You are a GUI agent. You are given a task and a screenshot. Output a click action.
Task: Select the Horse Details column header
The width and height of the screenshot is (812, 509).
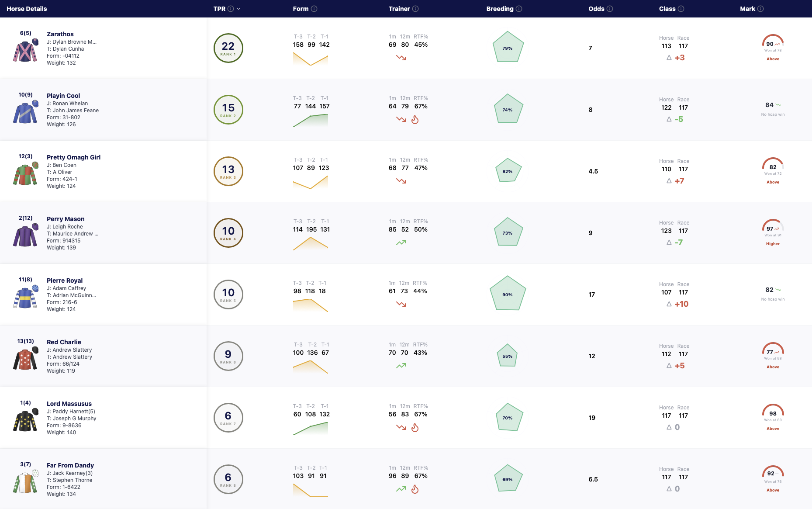[27, 9]
